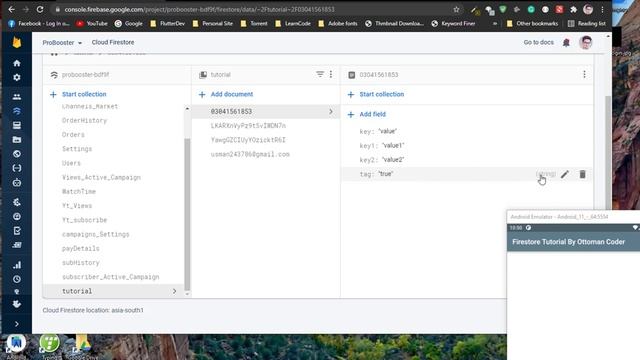Select the Views_Active_Campaign collection
The width and height of the screenshot is (640, 360).
pos(101,178)
